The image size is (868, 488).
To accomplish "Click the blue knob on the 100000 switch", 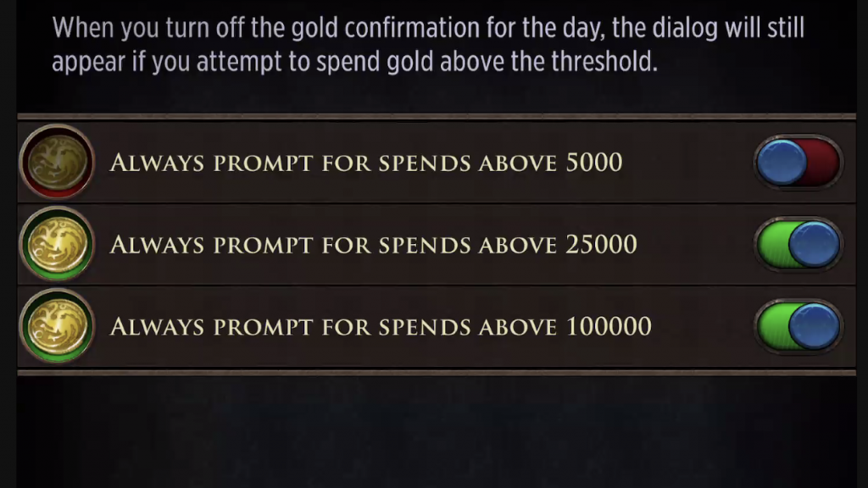I will 814,326.
